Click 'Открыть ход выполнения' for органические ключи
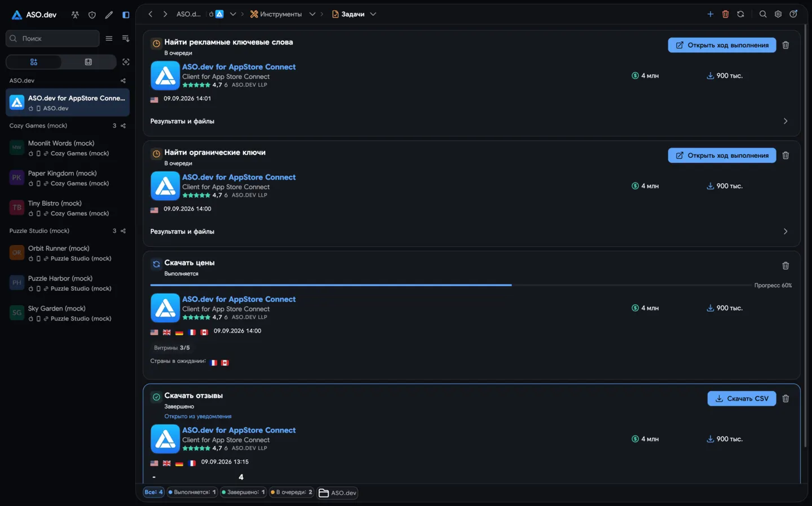The image size is (812, 506). (x=722, y=156)
